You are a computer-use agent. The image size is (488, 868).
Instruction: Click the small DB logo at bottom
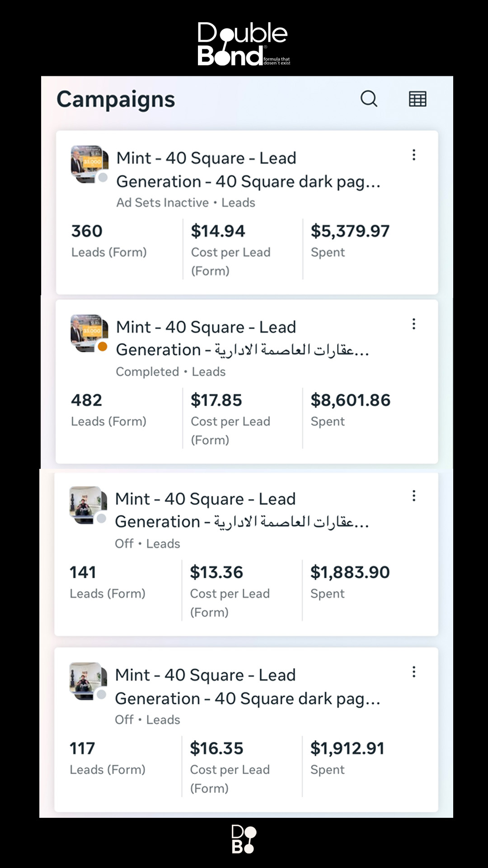(x=244, y=839)
